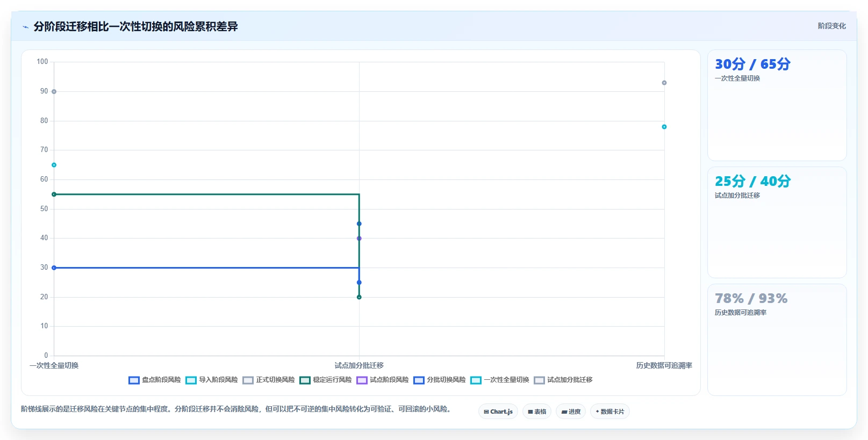Click the 78% / 93% card value
This screenshot has height=440, width=868.
751,298
